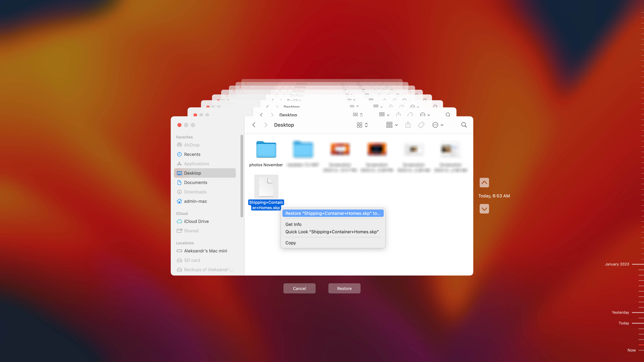Click Get Info context menu option

(x=293, y=224)
